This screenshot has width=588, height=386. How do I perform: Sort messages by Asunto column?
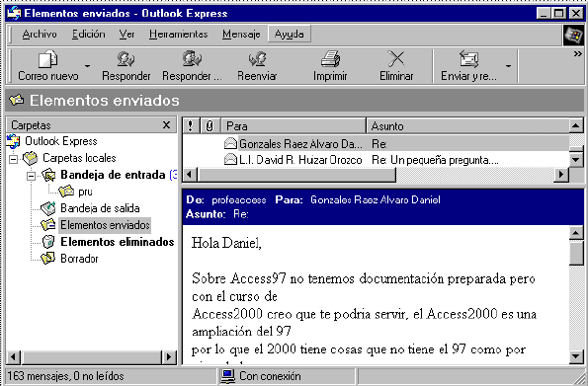click(467, 126)
